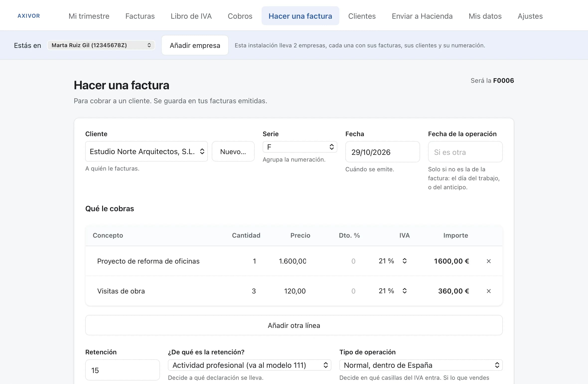
Task: Go to Mi trimestre tab
Action: pyautogui.click(x=89, y=16)
